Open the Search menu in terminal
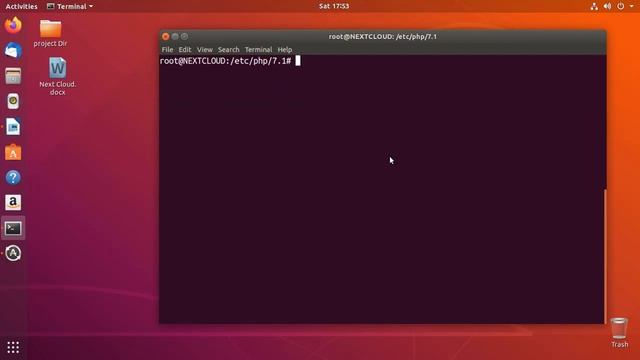640x360 pixels. 229,49
